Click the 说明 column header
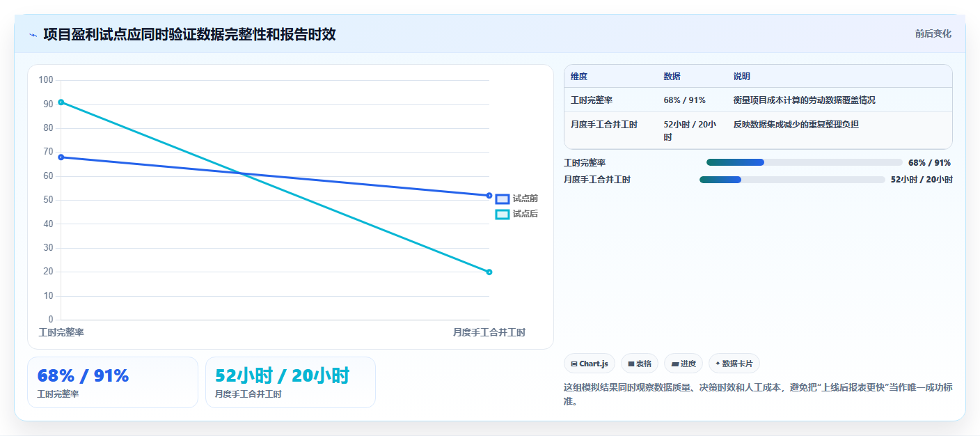The height and width of the screenshot is (436, 980). pyautogui.click(x=742, y=77)
